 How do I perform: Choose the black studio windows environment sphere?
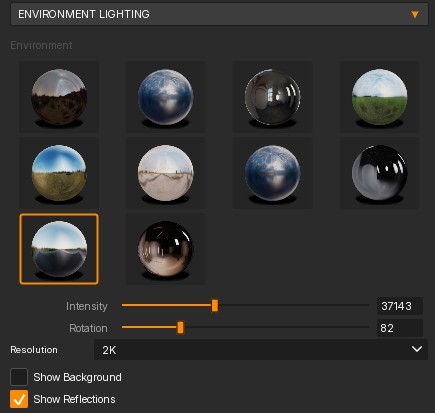click(x=272, y=97)
